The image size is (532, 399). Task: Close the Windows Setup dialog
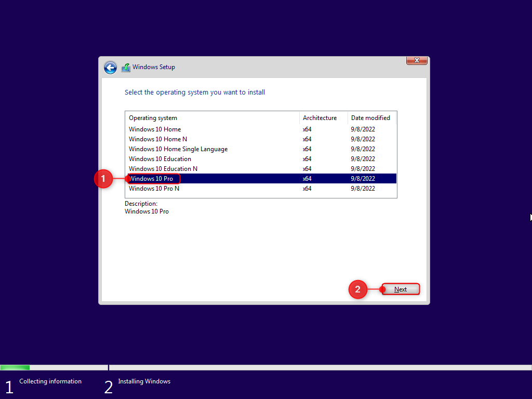pos(417,60)
